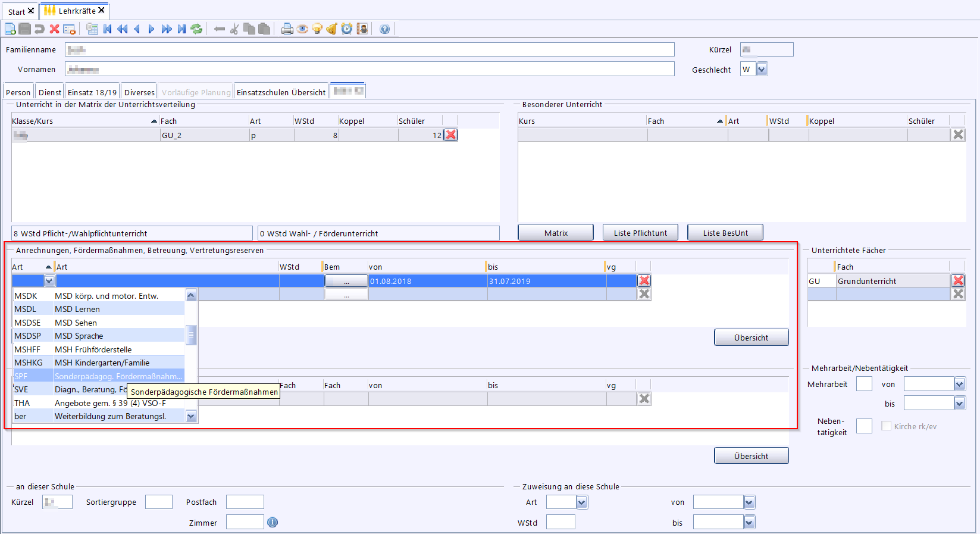Click the printer icon
This screenshot has height=534, width=980.
click(287, 29)
